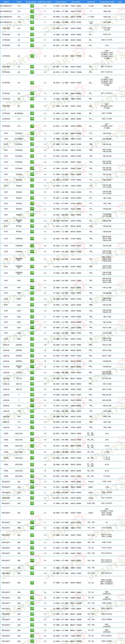Click the BX BREAK model cell
The image size is (125, 644).
[x=19, y=114]
